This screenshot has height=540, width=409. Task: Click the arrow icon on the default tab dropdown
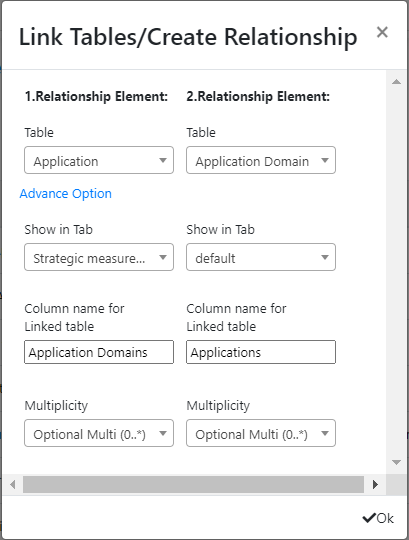pyautogui.click(x=325, y=257)
